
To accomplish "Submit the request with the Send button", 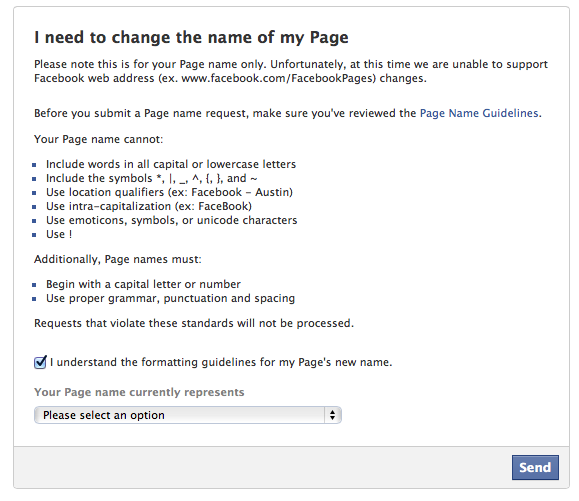I will point(535,467).
